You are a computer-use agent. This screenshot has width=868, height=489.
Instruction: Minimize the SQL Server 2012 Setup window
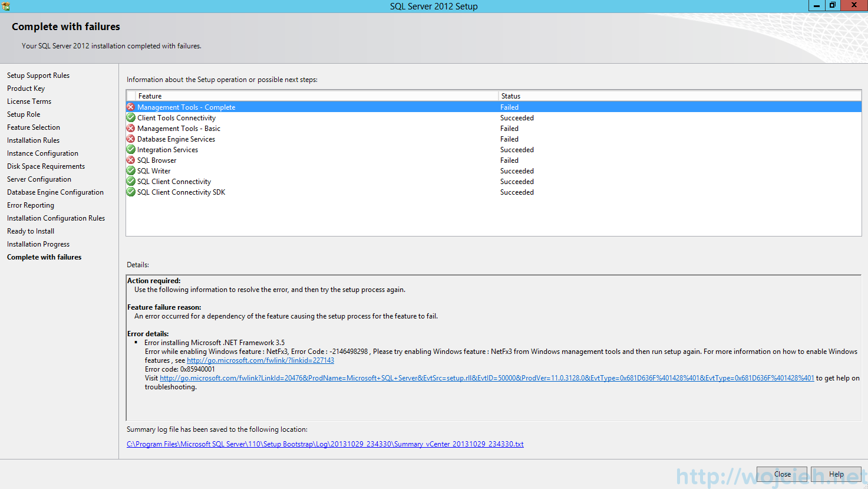click(816, 5)
